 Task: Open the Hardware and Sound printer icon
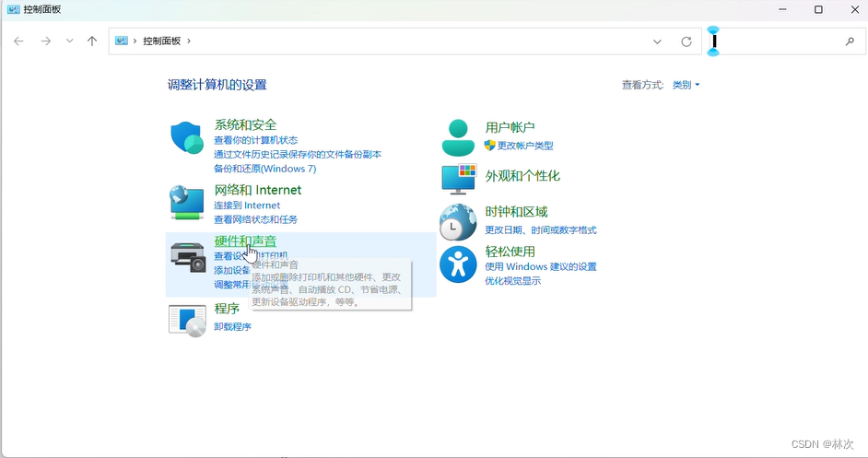pyautogui.click(x=188, y=257)
